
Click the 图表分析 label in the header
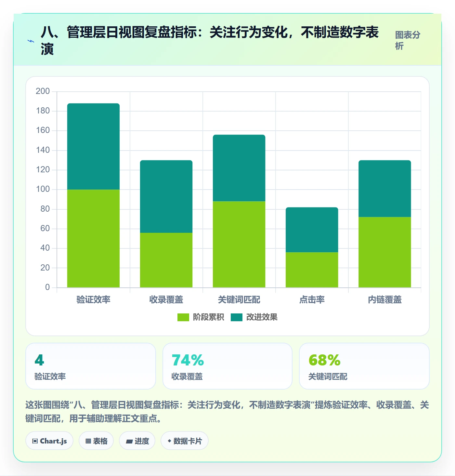tap(408, 40)
